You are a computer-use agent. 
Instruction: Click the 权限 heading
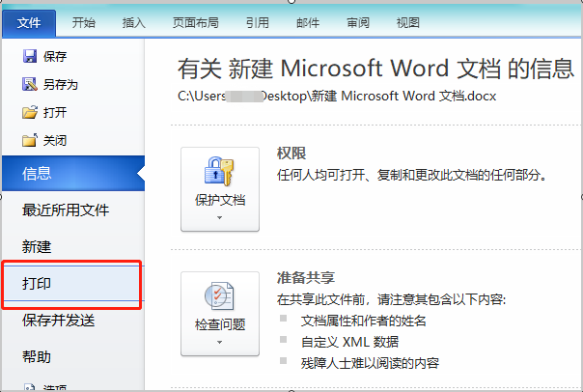(291, 154)
